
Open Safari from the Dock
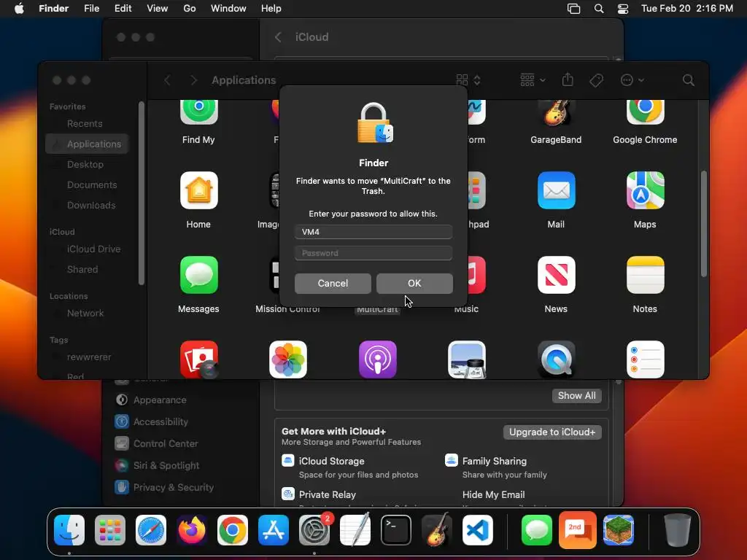pos(151,530)
